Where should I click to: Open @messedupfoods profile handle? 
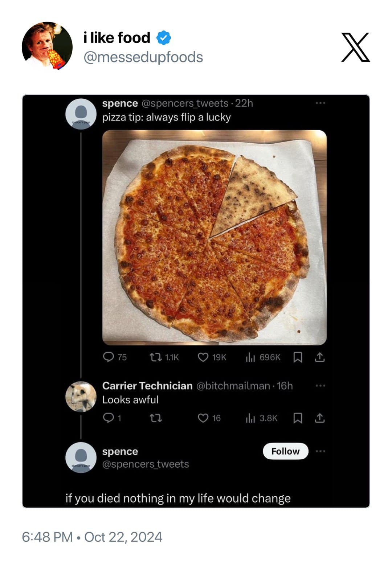[143, 57]
